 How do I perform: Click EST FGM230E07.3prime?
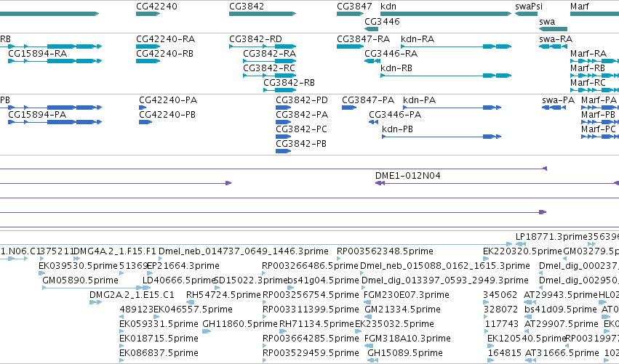(406, 295)
